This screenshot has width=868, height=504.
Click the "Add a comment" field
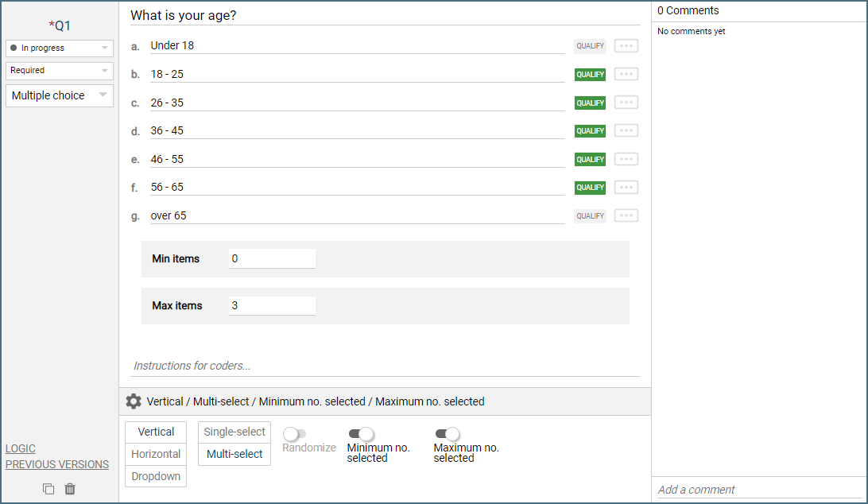pyautogui.click(x=758, y=490)
